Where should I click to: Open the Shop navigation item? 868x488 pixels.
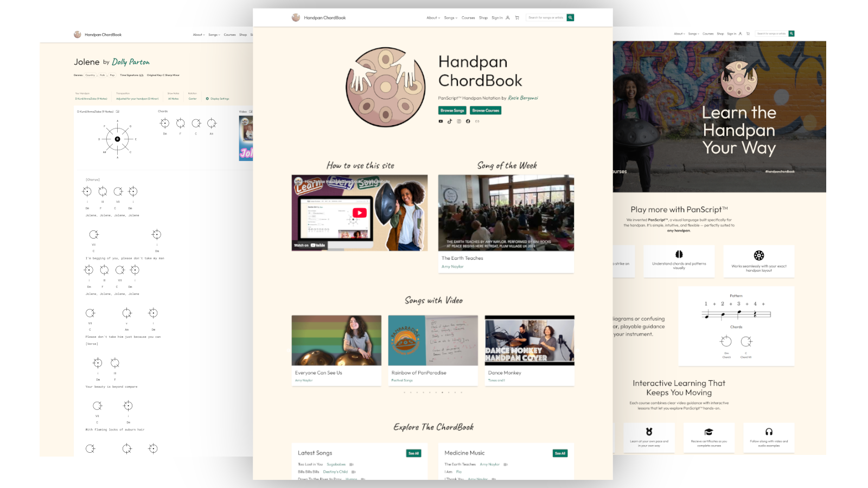tap(483, 17)
